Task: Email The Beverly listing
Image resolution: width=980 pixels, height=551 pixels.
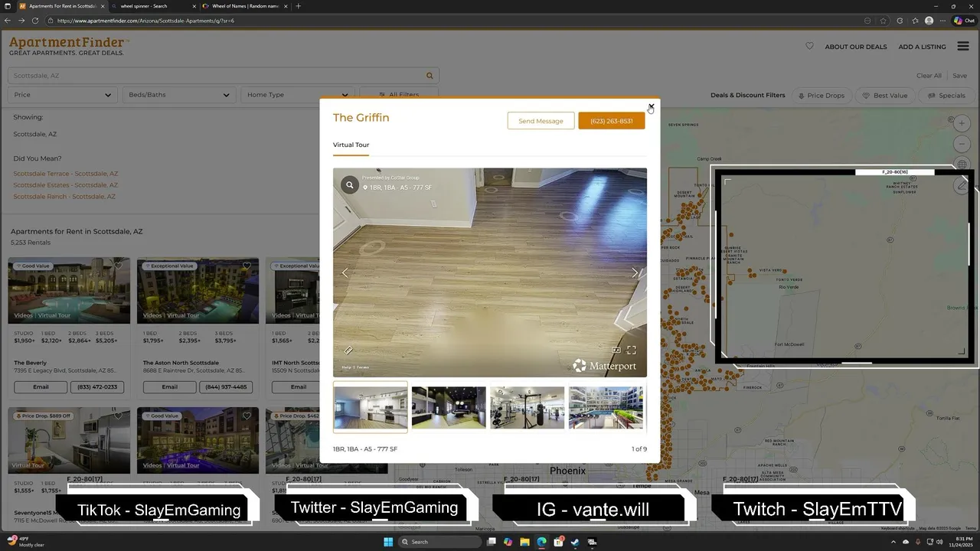Action: click(41, 387)
